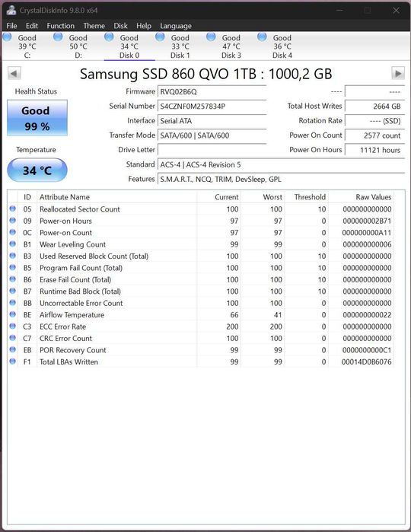Click status orb for Program Fail Count
This screenshot has width=411, height=532.
[x=13, y=267]
